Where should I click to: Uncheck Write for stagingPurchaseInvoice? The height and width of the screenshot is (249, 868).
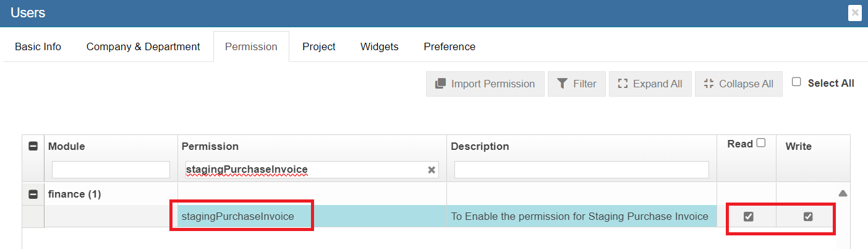pyautogui.click(x=807, y=217)
